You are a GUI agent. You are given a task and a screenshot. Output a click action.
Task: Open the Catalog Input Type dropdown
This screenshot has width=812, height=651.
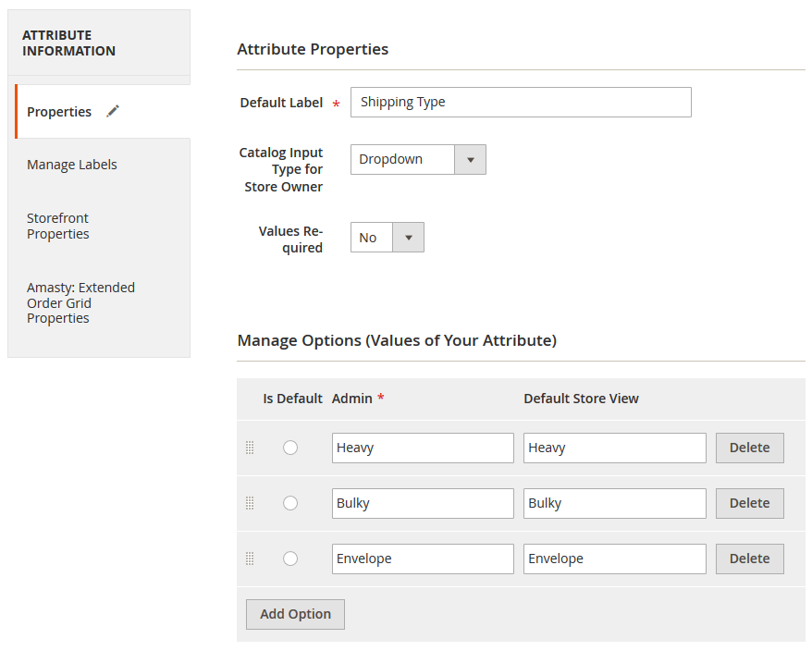[418, 159]
